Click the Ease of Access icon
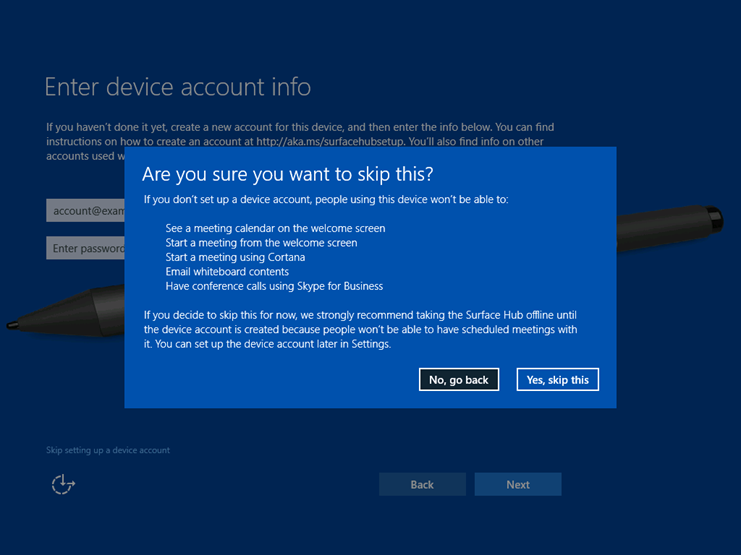Image resolution: width=741 pixels, height=555 pixels. click(x=63, y=484)
